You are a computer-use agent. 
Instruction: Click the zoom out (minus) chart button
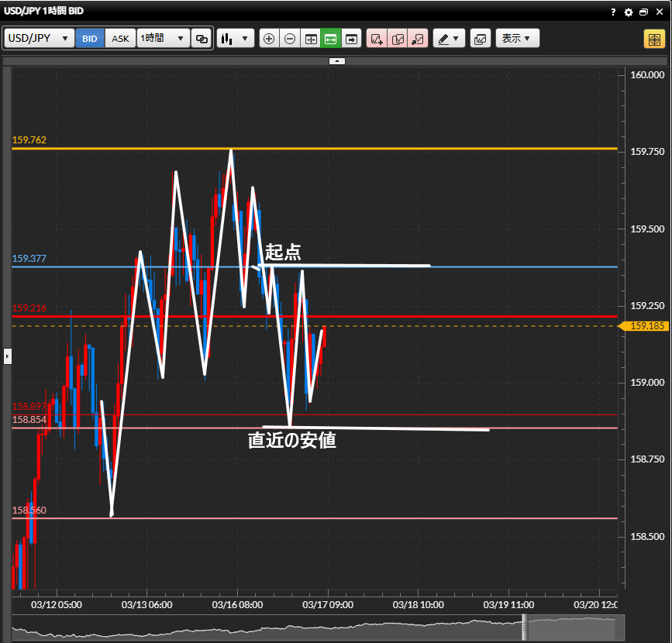(x=290, y=39)
